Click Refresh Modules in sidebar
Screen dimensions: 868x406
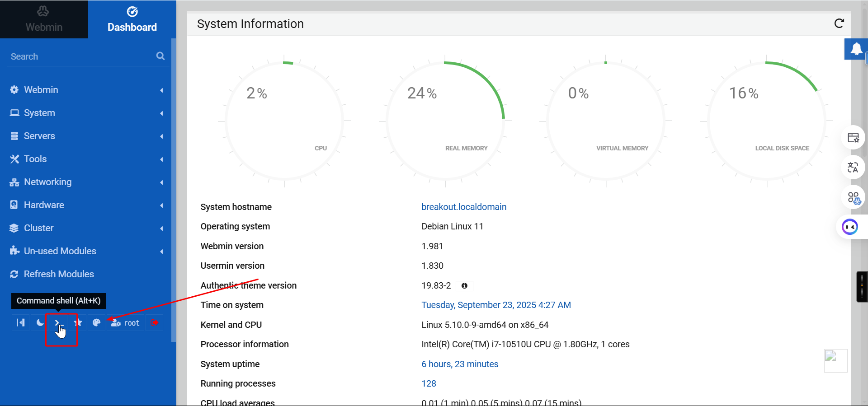coord(59,274)
